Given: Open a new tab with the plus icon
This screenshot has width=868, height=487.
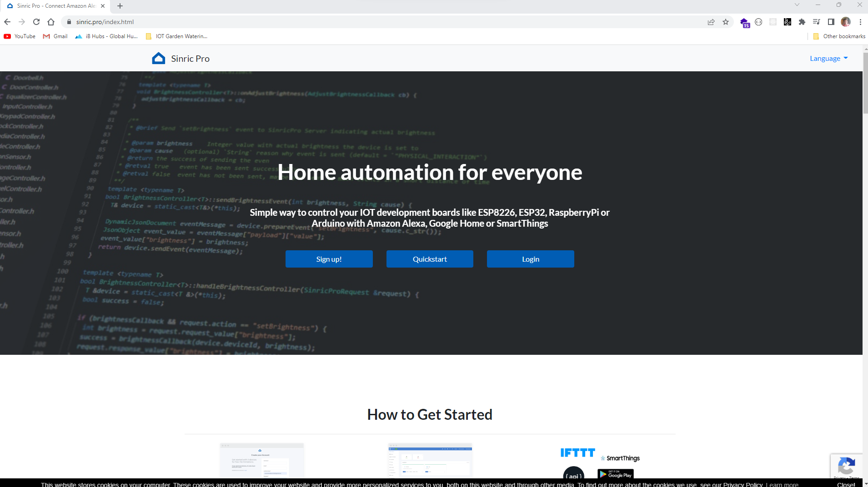Looking at the screenshot, I should coord(120,6).
